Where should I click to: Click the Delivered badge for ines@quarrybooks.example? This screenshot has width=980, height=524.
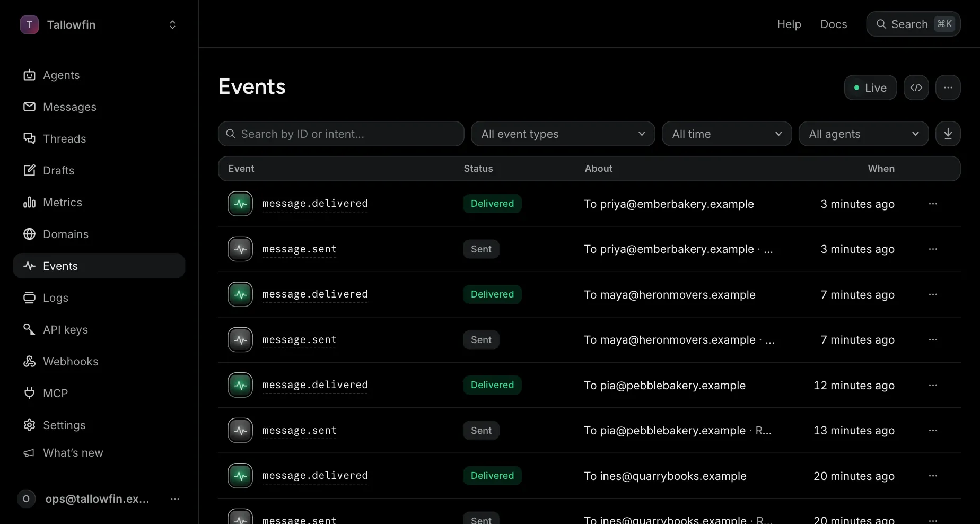coord(492,476)
